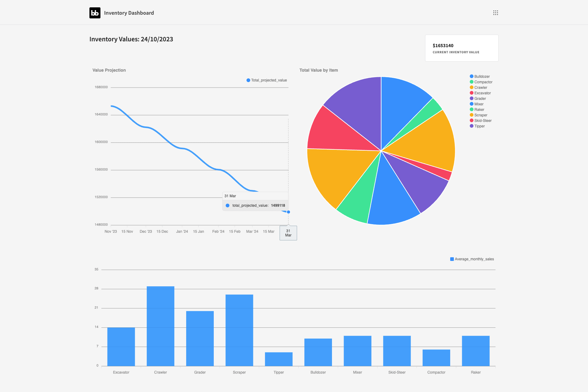The image size is (588, 392).
Task: Toggle Scraper legend entry
Action: click(x=478, y=115)
